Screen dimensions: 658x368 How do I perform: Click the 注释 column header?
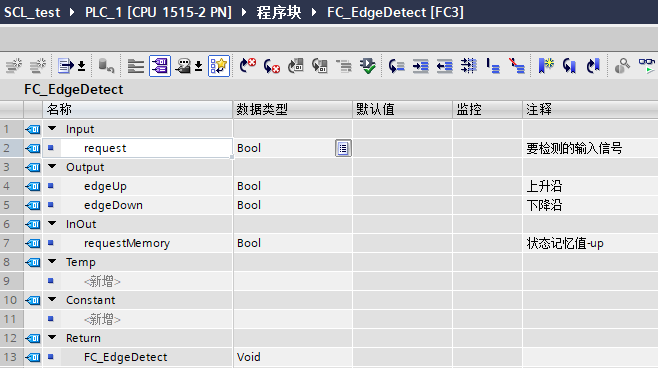click(x=590, y=110)
